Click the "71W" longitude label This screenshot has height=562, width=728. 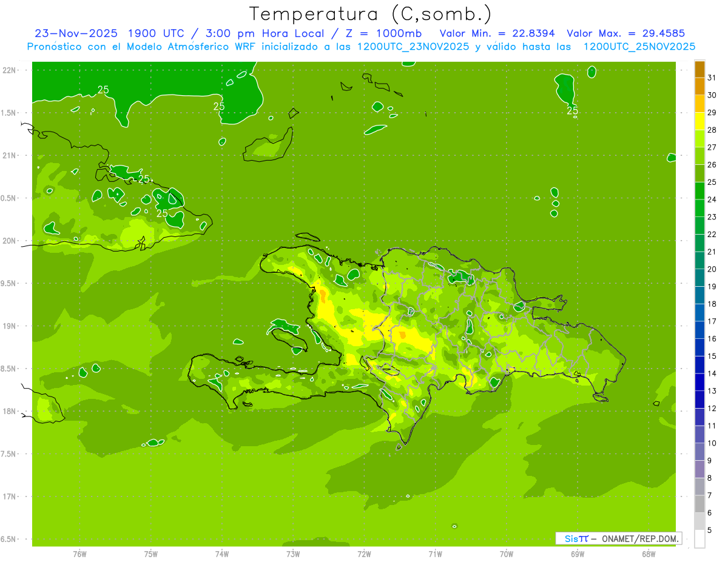click(435, 554)
